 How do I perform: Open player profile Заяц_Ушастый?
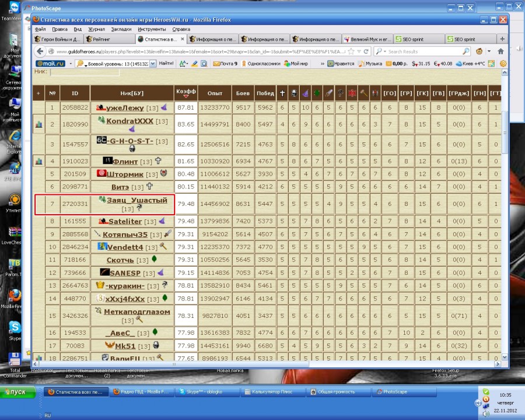137,200
